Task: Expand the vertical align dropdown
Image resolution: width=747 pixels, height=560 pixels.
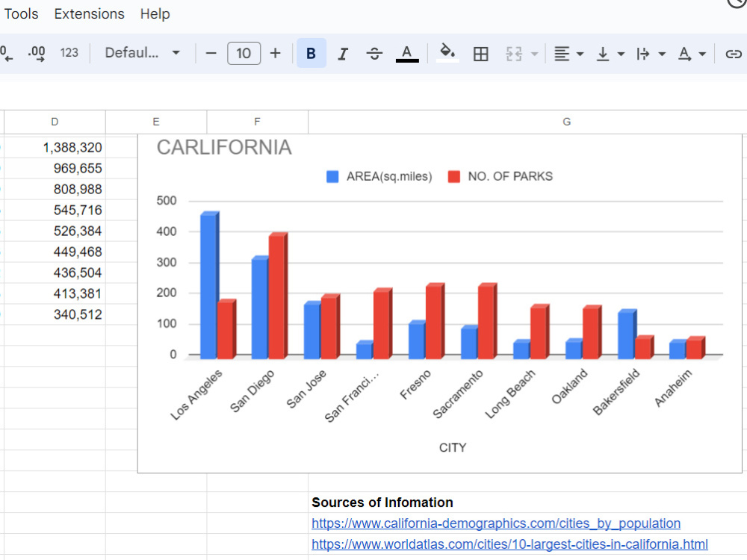Action: 610,53
